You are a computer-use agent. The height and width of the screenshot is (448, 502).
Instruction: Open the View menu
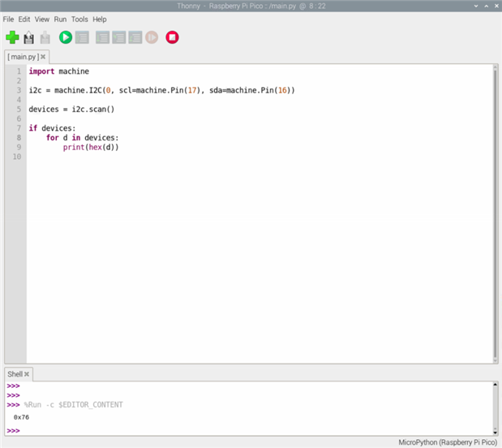(42, 19)
